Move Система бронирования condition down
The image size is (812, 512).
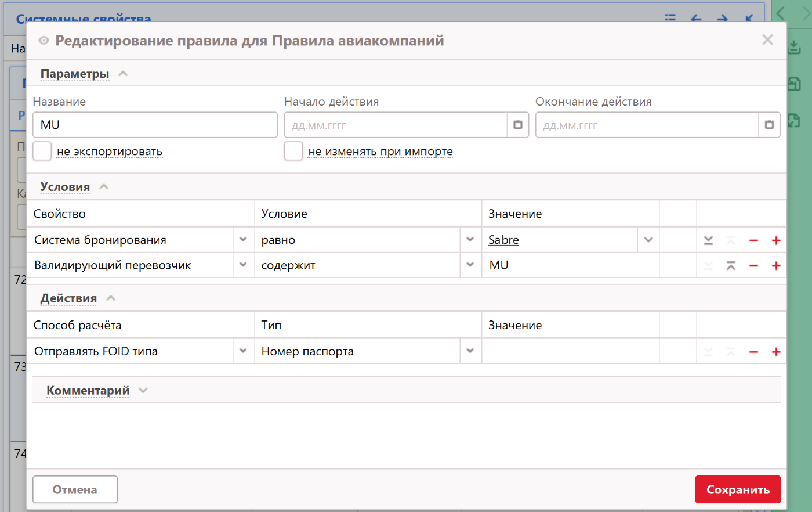point(708,240)
